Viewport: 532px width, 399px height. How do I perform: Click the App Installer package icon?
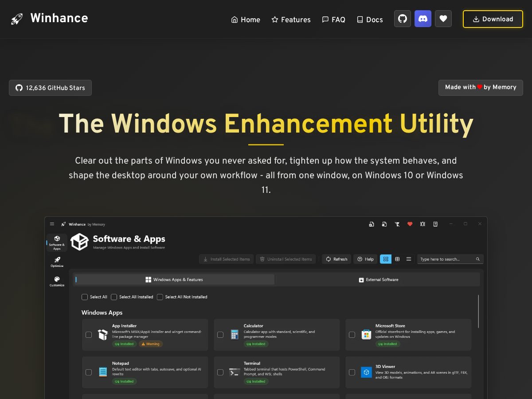103,335
